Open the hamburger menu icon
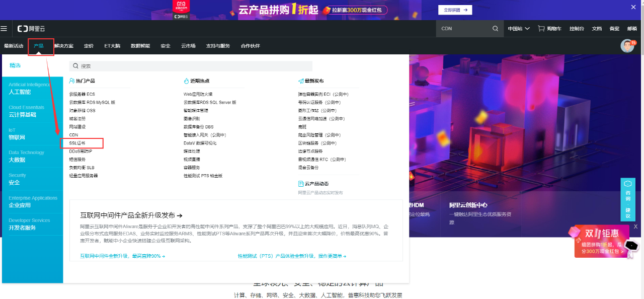Viewport: 644px width, 299px height. pyautogui.click(x=4, y=29)
